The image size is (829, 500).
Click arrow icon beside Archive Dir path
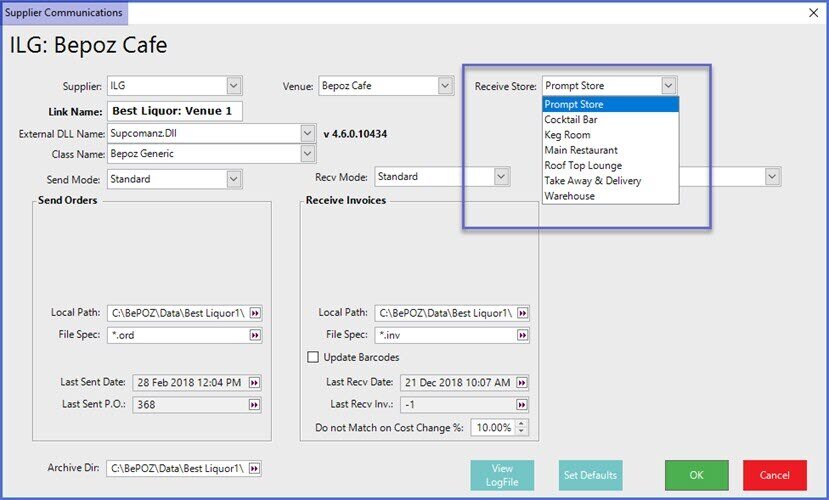(254, 468)
